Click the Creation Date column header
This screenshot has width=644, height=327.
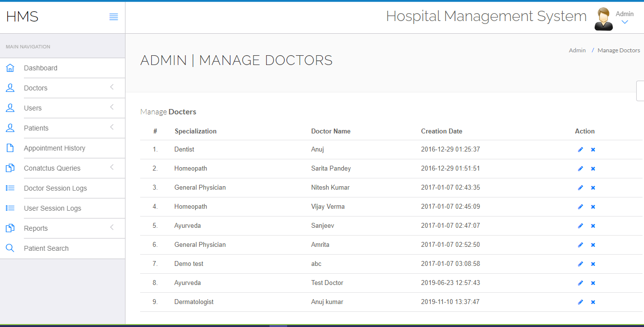[441, 131]
